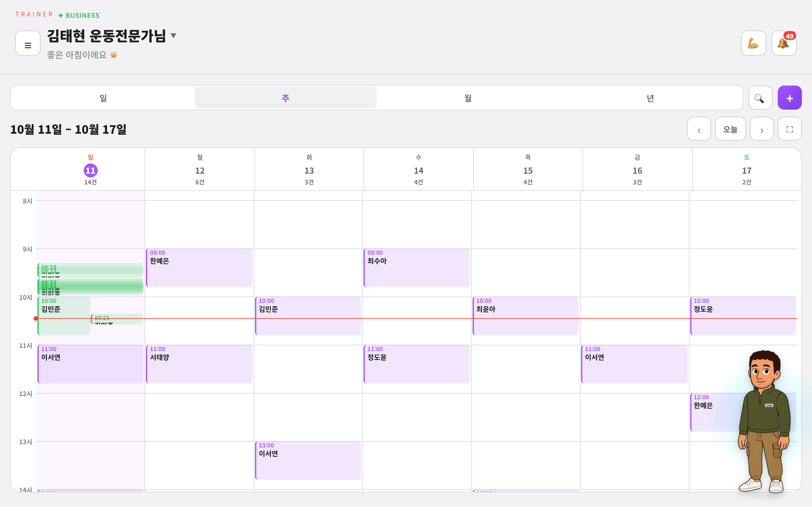Viewport: 812px width, 507px height.
Task: Switch to the 년 (year) view tab
Action: point(650,98)
